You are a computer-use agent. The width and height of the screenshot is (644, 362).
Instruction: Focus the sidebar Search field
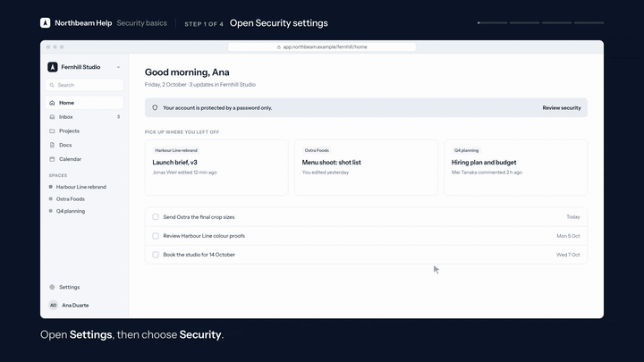coord(84,85)
